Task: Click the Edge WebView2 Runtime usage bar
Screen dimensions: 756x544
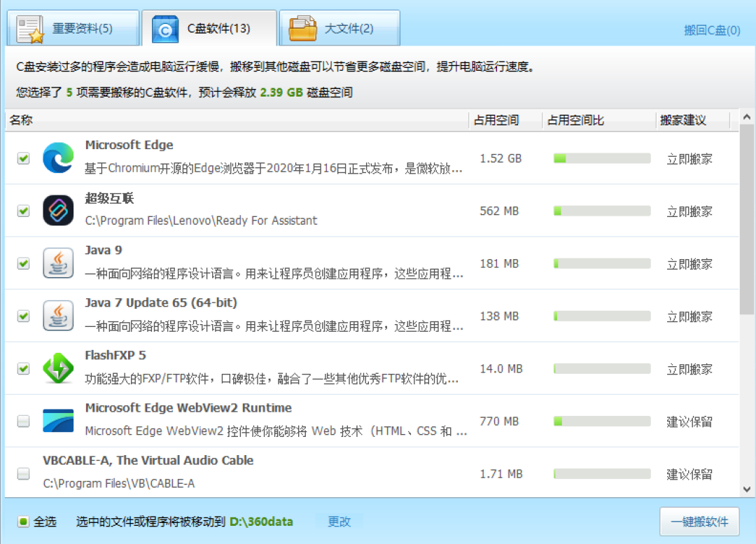Action: [x=602, y=421]
